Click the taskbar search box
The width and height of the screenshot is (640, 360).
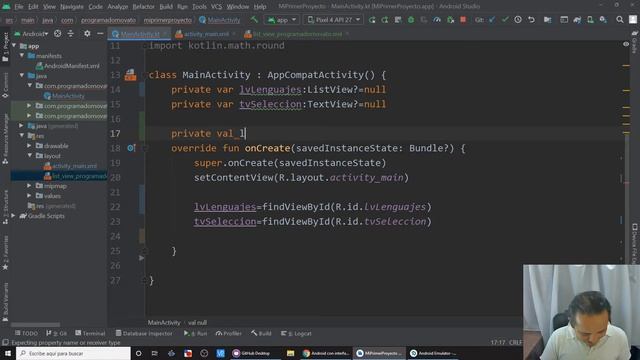[x=73, y=353]
